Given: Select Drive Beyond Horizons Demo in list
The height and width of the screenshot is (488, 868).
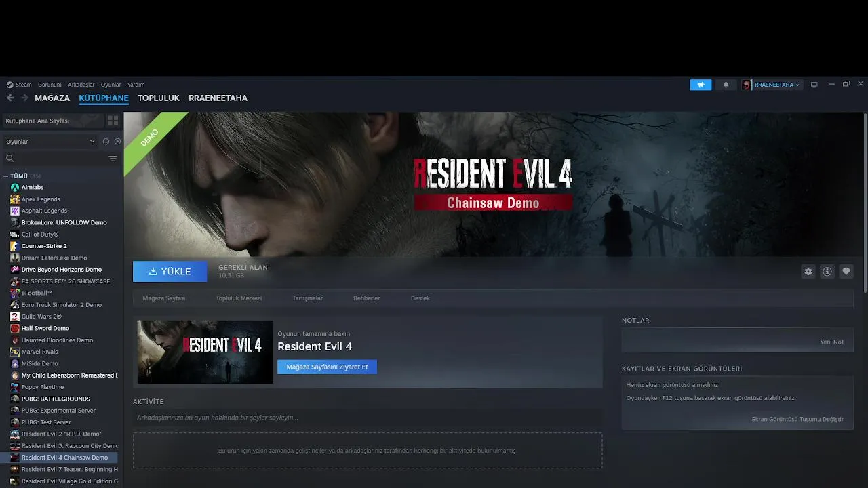Looking at the screenshot, I should 61,270.
